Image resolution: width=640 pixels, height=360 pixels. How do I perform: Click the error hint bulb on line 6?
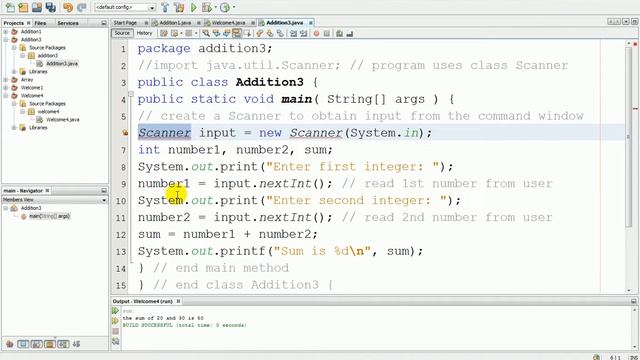pos(125,133)
